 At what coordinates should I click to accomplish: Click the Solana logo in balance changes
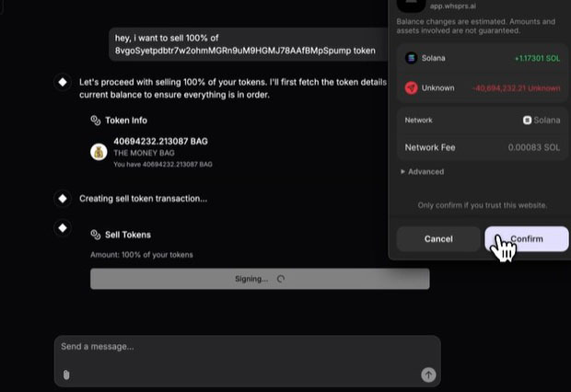coord(412,58)
